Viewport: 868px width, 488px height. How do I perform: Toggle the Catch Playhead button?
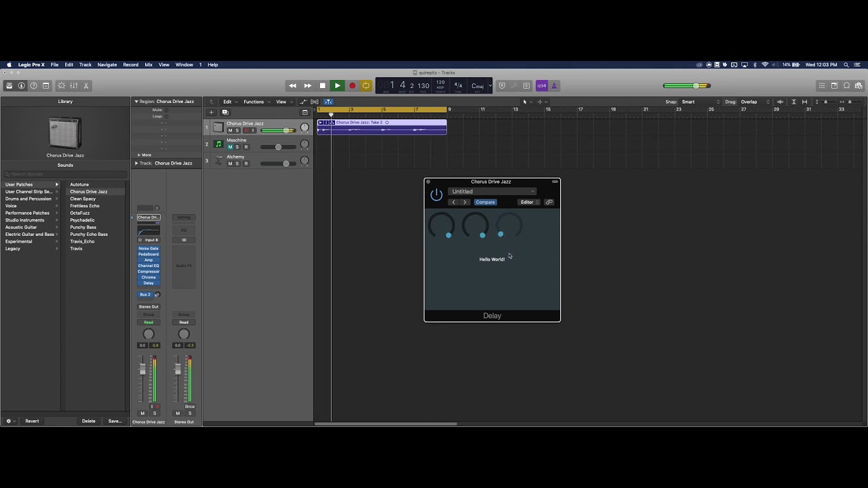pos(328,102)
